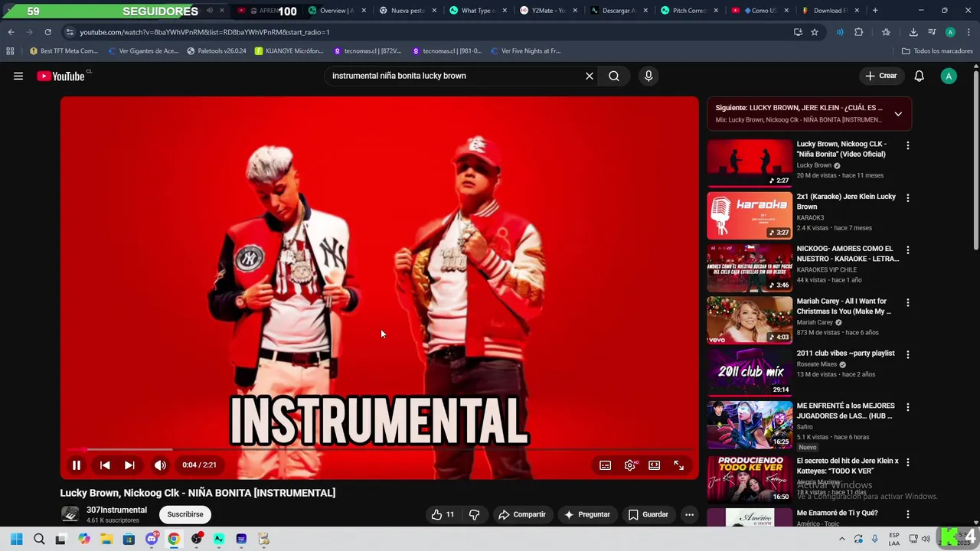Go to the YouTube home logo

pos(60,76)
